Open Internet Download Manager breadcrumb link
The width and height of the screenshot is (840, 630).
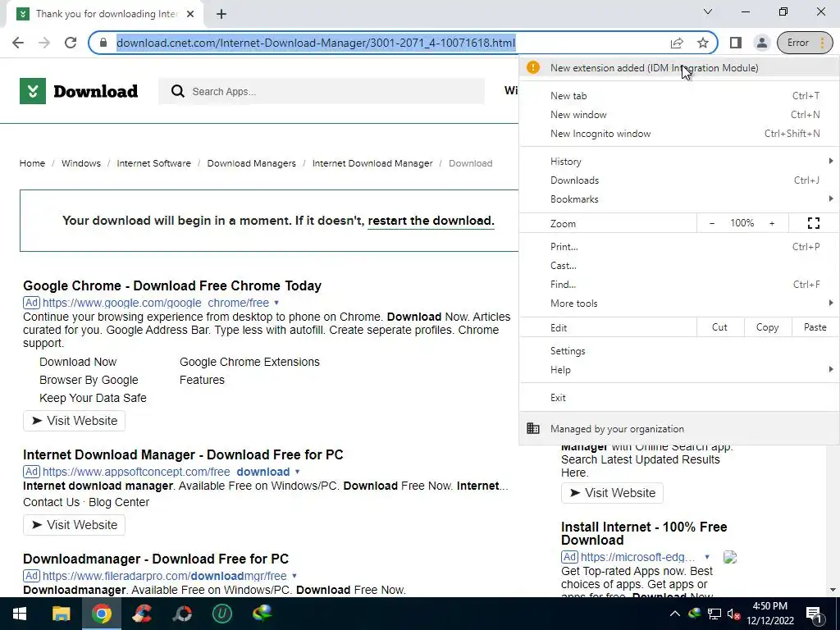click(372, 163)
